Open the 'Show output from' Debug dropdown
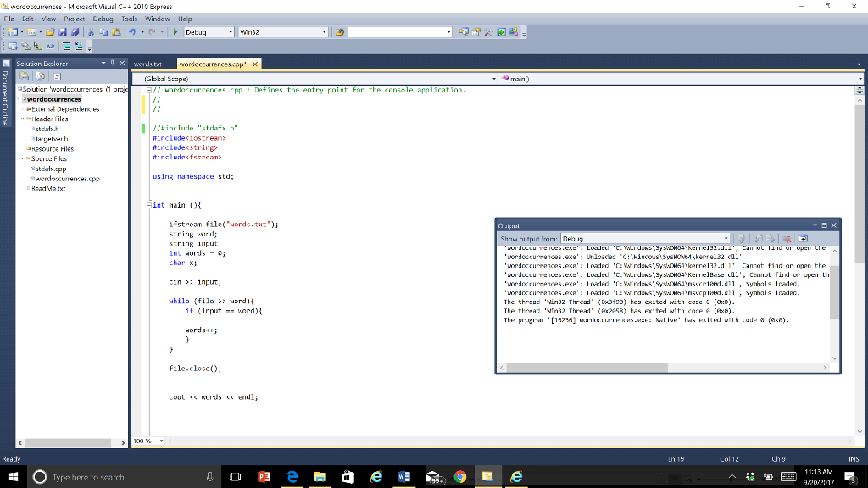Screen dimensions: 868x488 pyautogui.click(x=726, y=238)
